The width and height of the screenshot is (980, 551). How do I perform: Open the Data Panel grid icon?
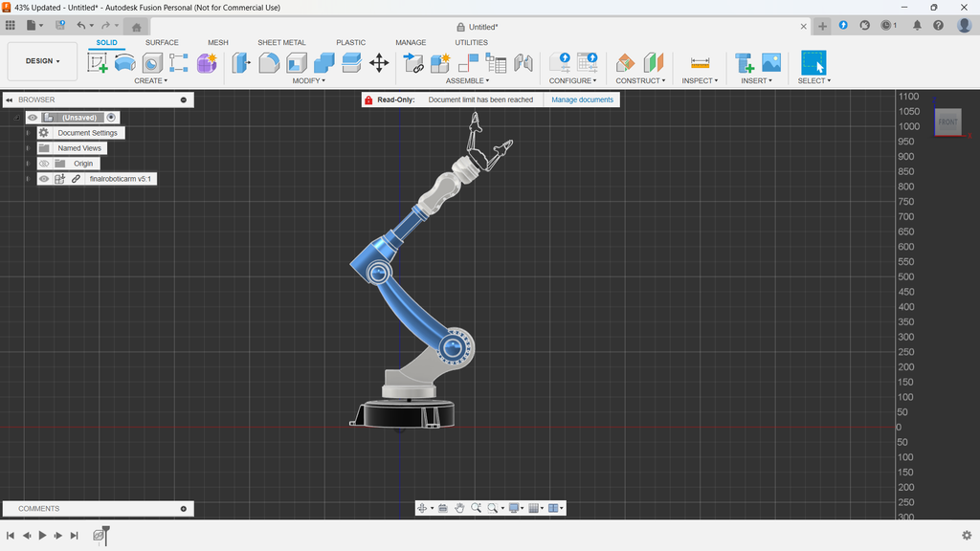(x=10, y=26)
